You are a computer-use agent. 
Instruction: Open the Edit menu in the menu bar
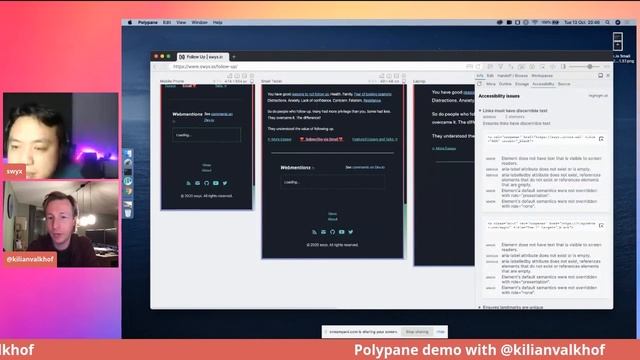[167, 22]
